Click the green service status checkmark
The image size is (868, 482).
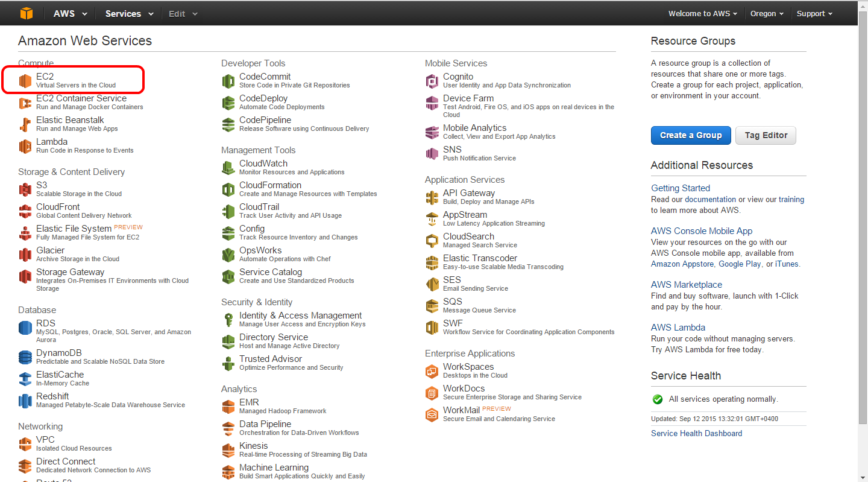658,399
